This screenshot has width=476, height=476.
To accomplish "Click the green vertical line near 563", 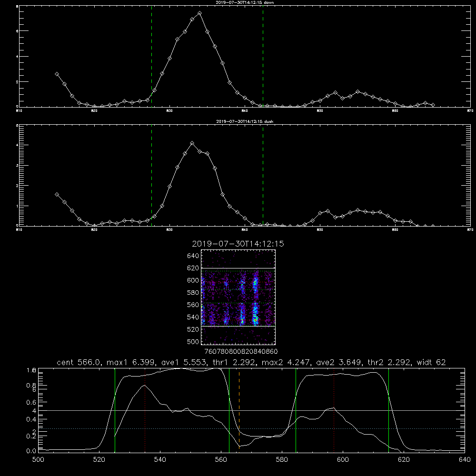I will (229, 410).
